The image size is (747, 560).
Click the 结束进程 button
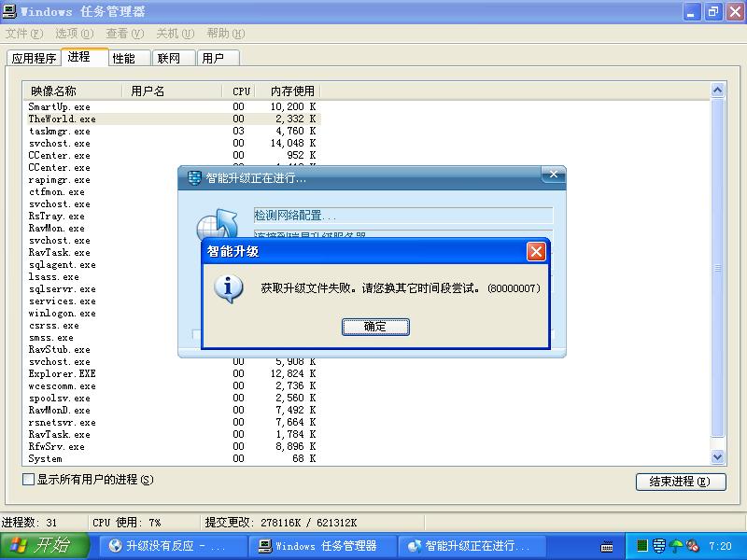681,482
